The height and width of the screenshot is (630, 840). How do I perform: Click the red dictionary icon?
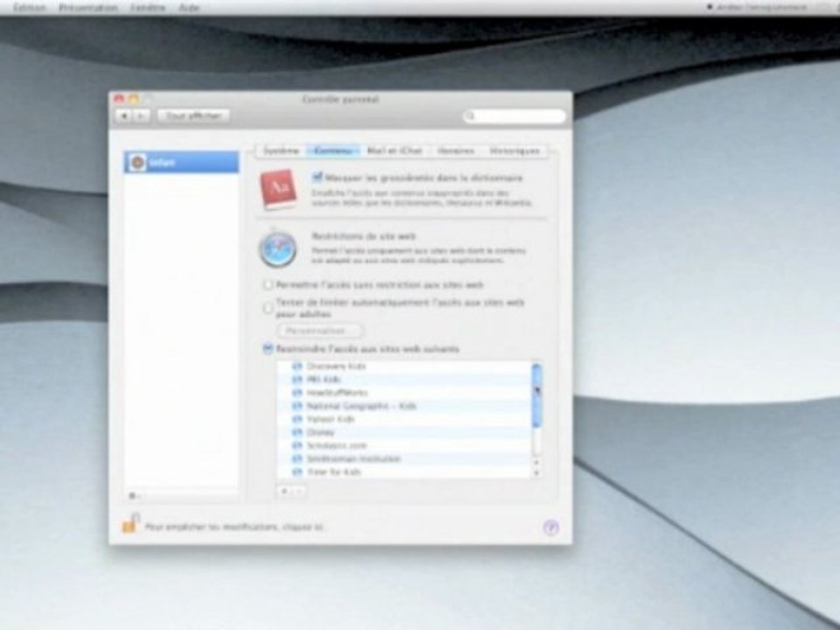point(278,189)
